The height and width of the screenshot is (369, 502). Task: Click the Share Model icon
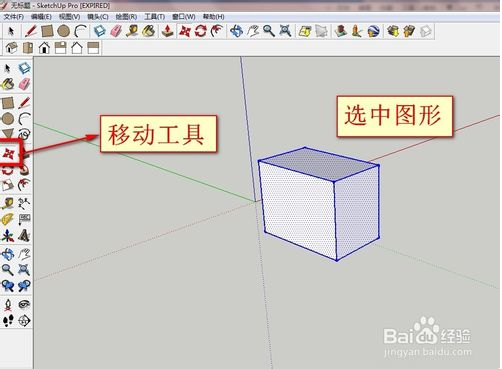pyautogui.click(x=409, y=31)
